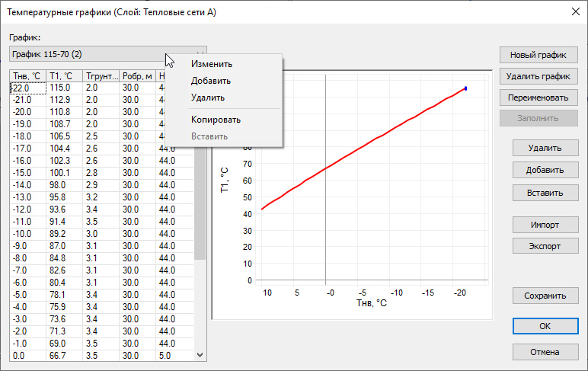Click the T1, °C column header
The image size is (588, 371).
pos(64,75)
